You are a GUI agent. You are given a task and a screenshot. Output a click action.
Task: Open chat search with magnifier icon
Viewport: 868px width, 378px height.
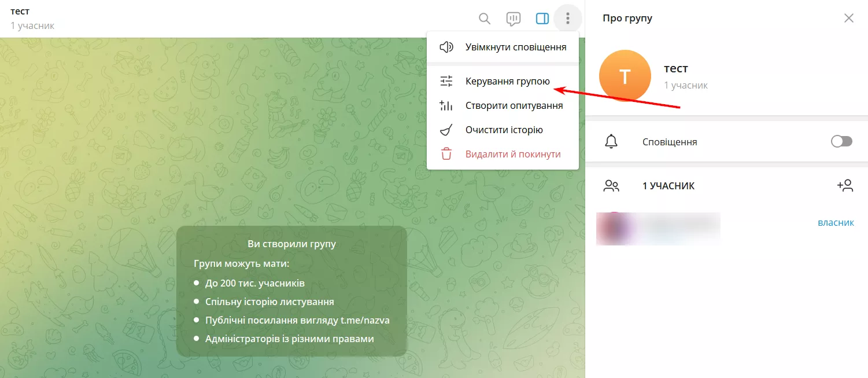point(485,19)
